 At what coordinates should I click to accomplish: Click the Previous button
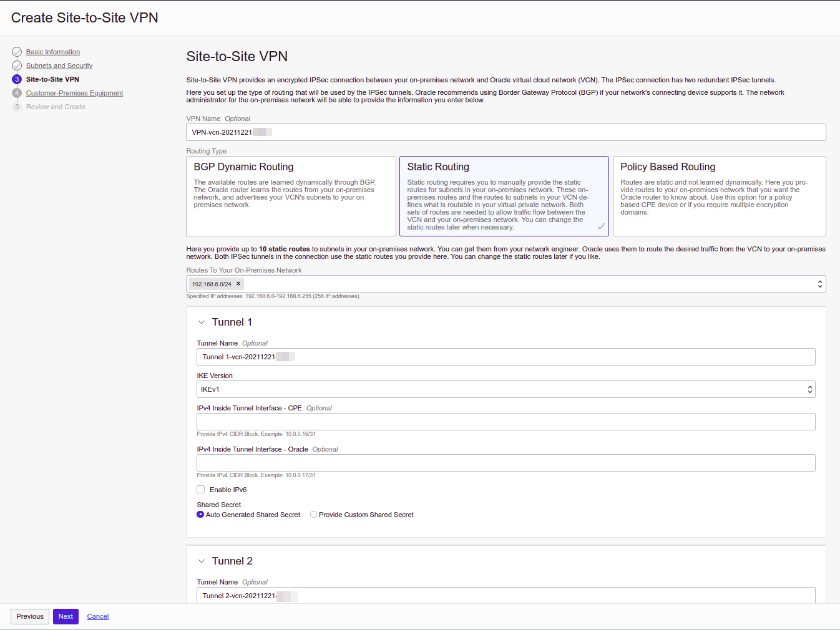(x=30, y=616)
